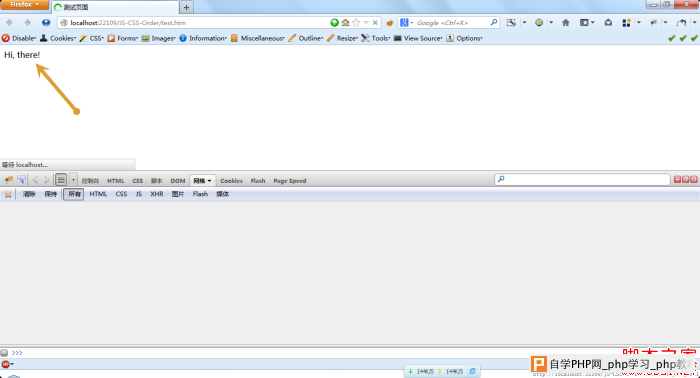The height and width of the screenshot is (378, 700).
Task: Toggle the 保持 persist button in Net panel
Action: click(x=50, y=194)
